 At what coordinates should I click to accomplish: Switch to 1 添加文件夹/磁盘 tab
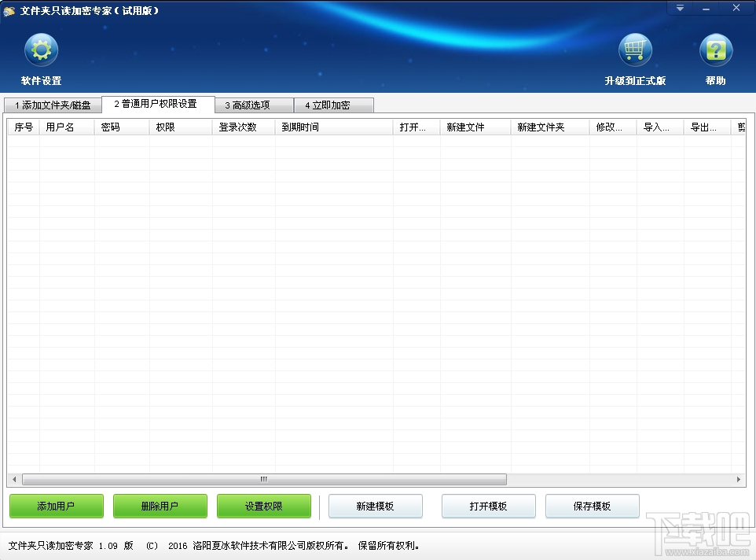coord(53,105)
